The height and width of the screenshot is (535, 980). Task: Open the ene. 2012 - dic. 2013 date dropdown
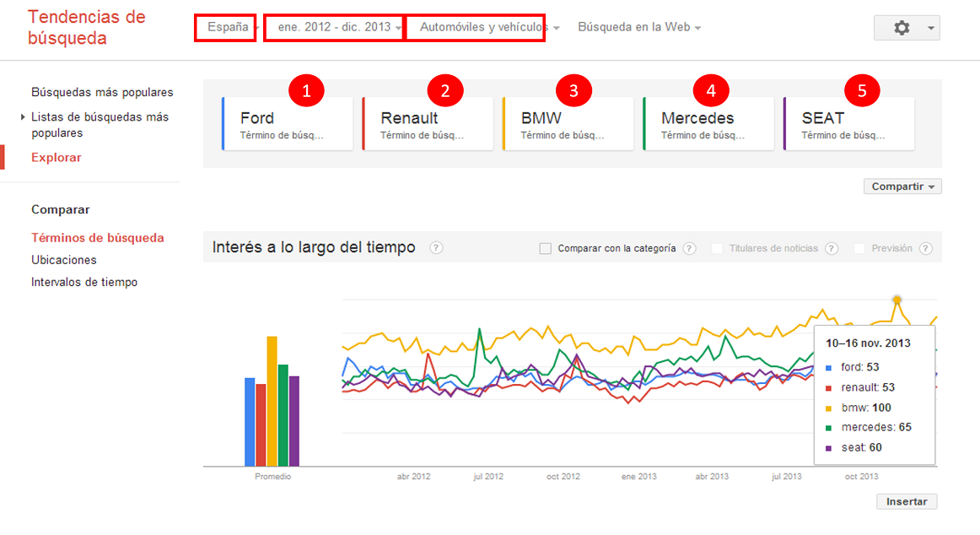point(334,27)
